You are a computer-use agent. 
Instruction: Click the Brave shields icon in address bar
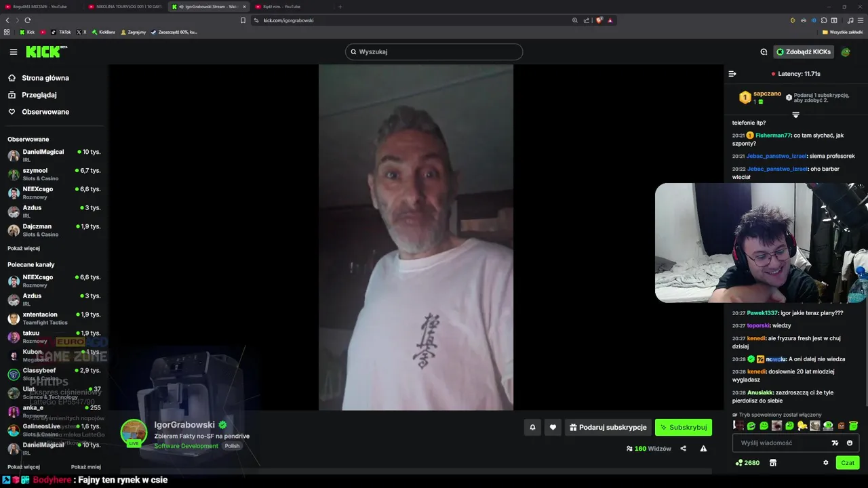599,20
